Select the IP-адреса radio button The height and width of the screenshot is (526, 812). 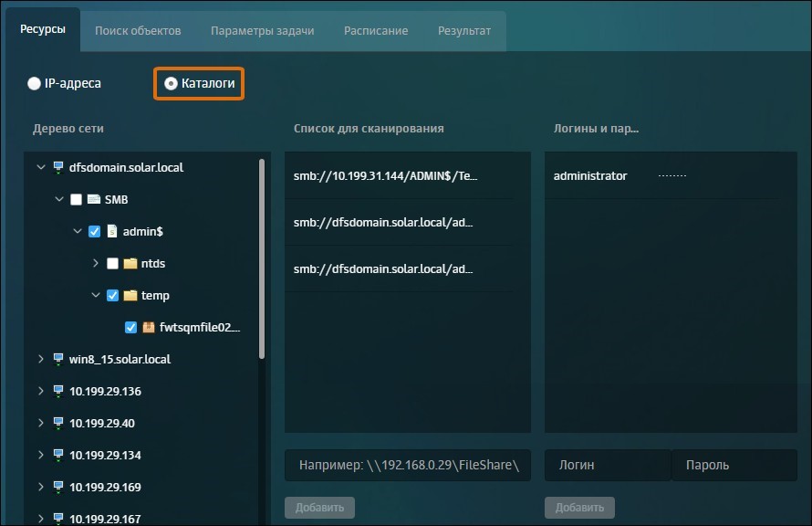click(34, 83)
